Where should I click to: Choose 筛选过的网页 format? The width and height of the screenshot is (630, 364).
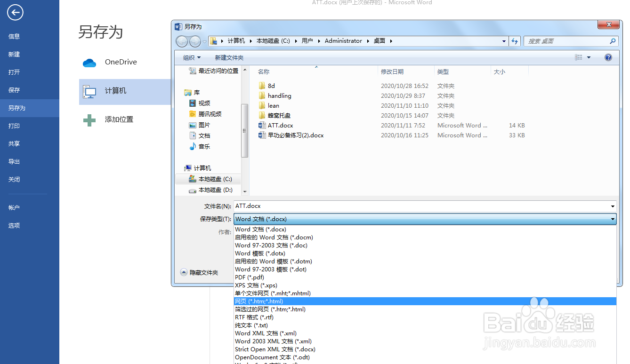pyautogui.click(x=270, y=309)
